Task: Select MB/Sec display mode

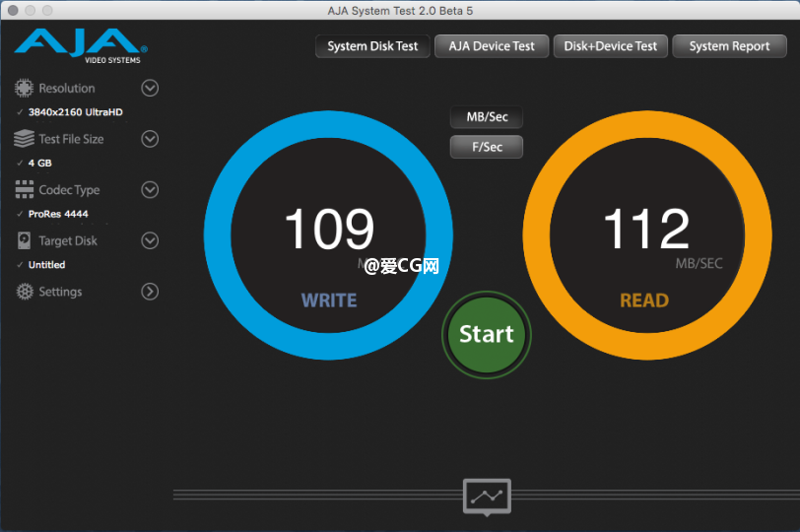Action: pos(487,117)
